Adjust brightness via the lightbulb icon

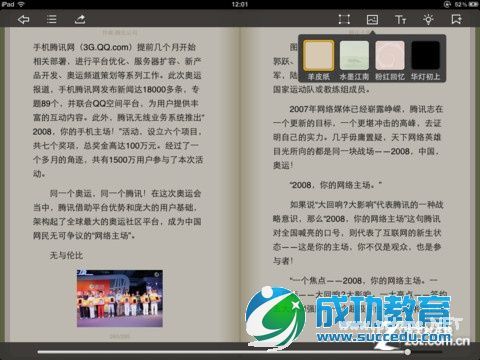[428, 19]
